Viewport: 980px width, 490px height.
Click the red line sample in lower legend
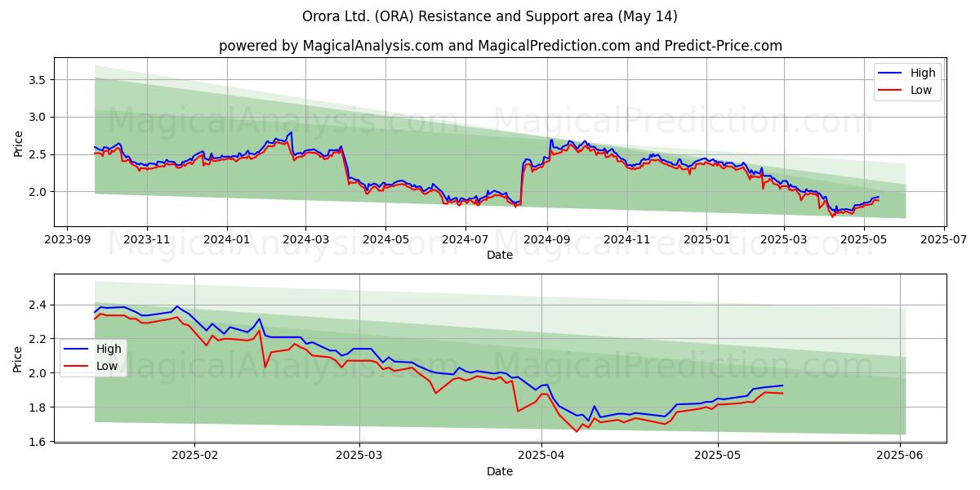coord(76,367)
